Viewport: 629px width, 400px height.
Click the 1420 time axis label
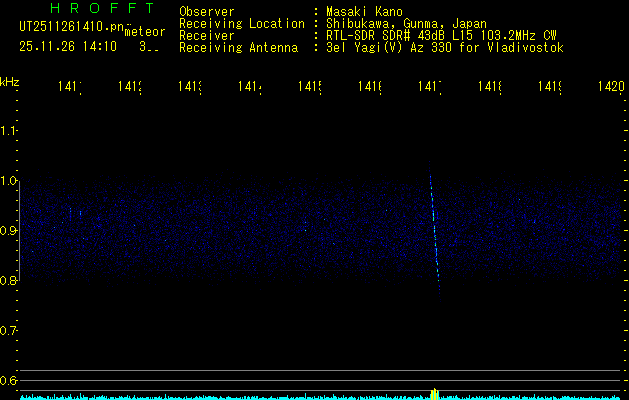611,87
